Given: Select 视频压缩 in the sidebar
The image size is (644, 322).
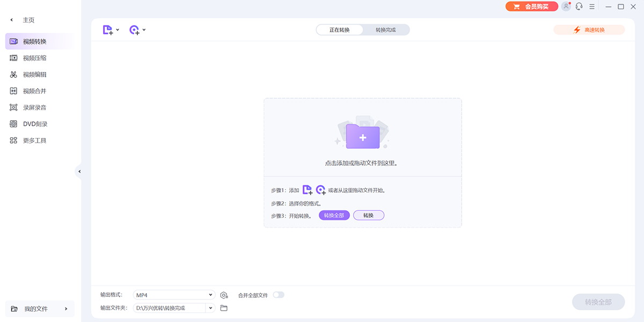Looking at the screenshot, I should (x=34, y=58).
